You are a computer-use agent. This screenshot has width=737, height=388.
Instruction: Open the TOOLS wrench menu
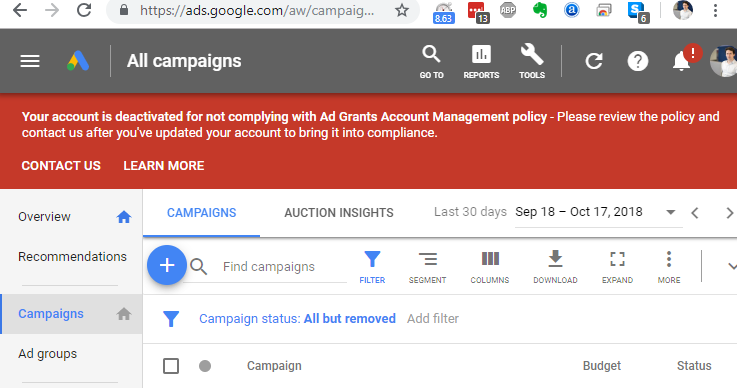pyautogui.click(x=532, y=62)
